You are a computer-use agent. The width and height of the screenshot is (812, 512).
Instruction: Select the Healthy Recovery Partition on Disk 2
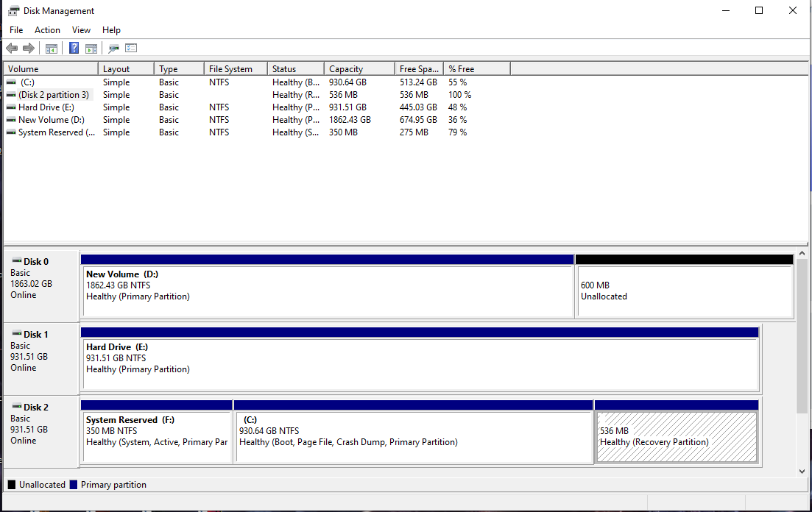pyautogui.click(x=676, y=434)
